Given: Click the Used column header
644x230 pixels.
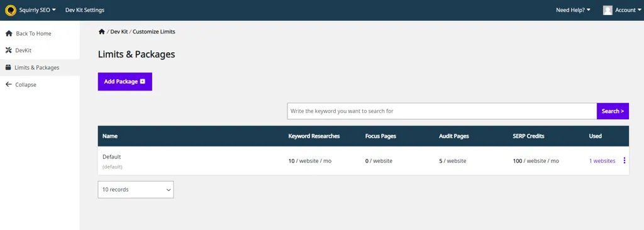Looking at the screenshot, I should (x=595, y=136).
